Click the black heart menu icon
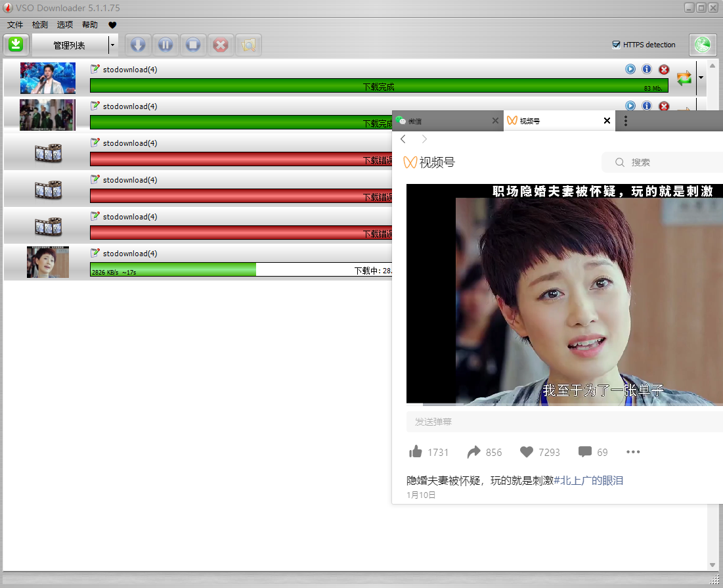Image resolution: width=723 pixels, height=588 pixels. tap(112, 25)
